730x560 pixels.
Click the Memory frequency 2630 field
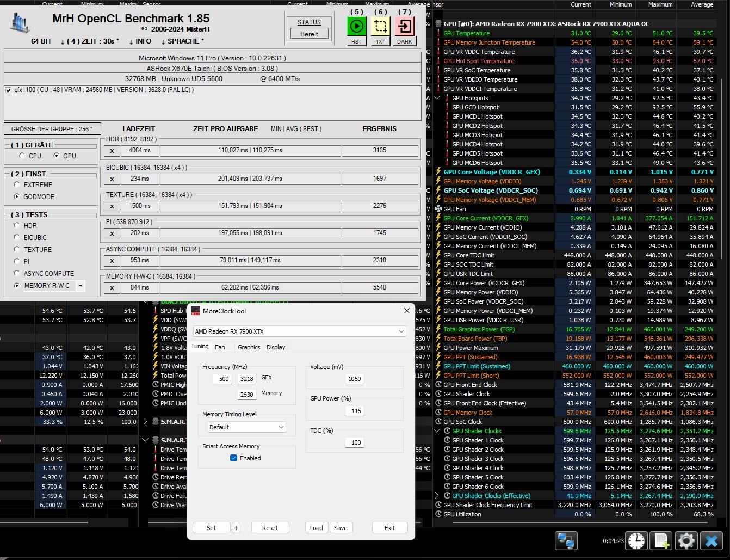click(x=247, y=395)
